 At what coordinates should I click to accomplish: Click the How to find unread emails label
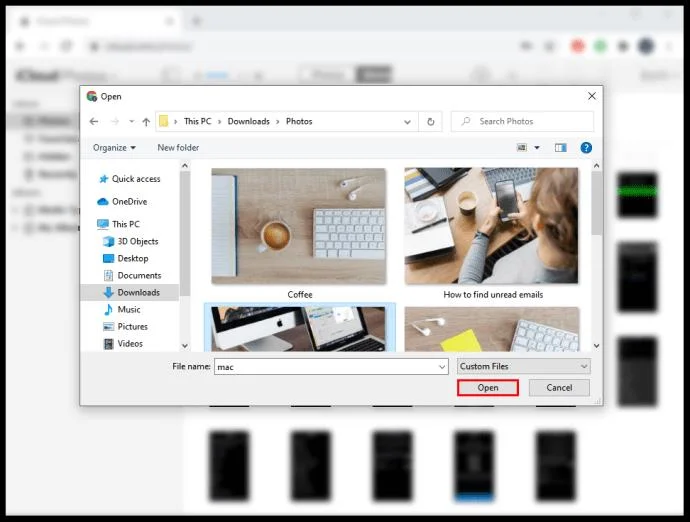click(x=493, y=294)
